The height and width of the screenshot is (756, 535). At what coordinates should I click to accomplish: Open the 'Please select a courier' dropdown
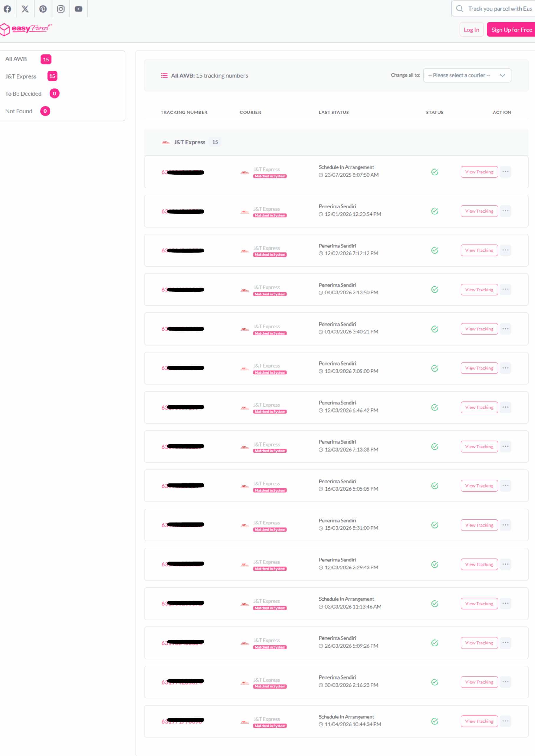(467, 75)
